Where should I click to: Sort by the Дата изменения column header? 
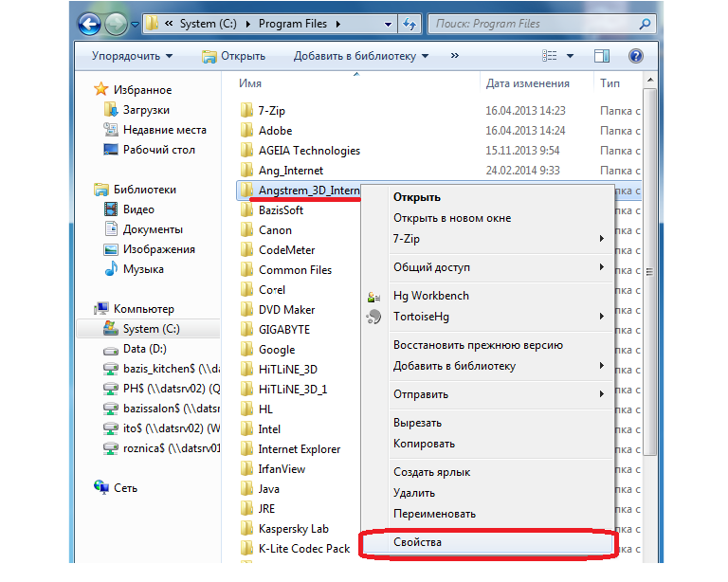pyautogui.click(x=527, y=83)
